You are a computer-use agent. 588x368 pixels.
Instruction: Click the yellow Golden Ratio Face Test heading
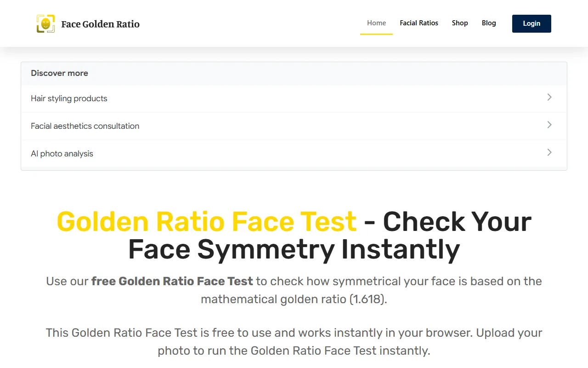[206, 221]
